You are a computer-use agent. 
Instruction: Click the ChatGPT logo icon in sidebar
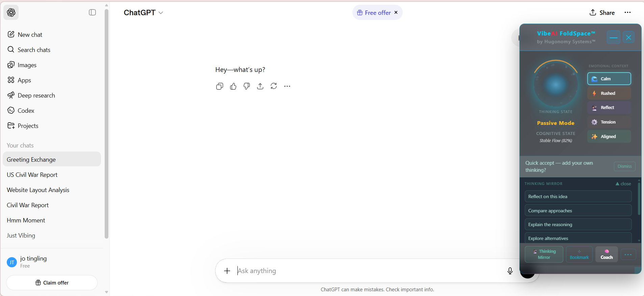[x=11, y=12]
